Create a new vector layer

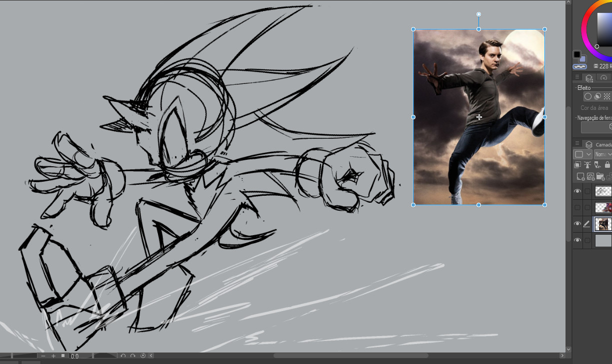590,176
